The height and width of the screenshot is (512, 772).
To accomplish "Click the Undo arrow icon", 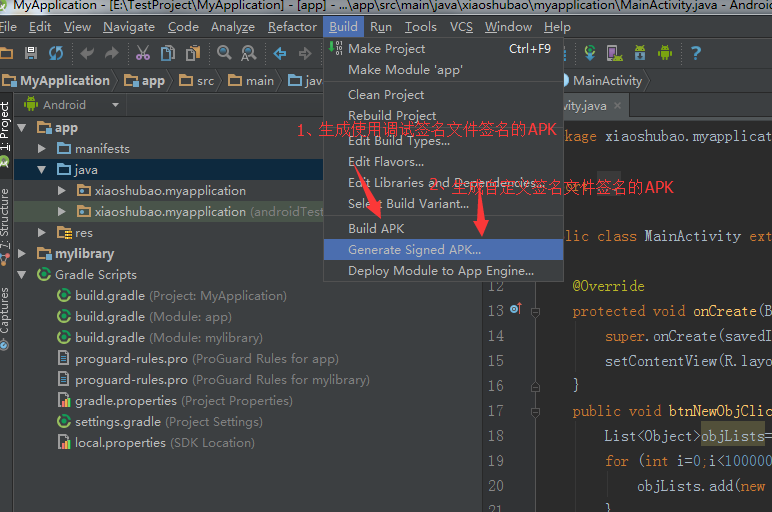I will tap(87, 53).
